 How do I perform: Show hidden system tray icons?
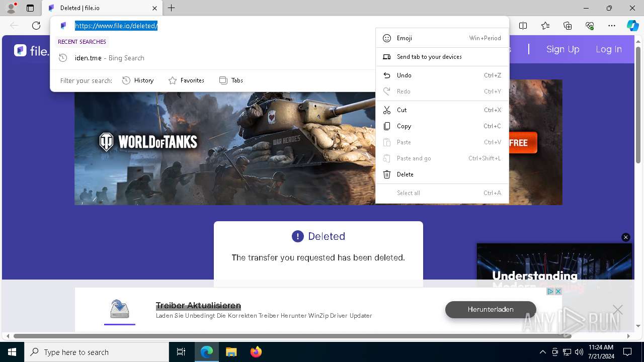[542, 352]
